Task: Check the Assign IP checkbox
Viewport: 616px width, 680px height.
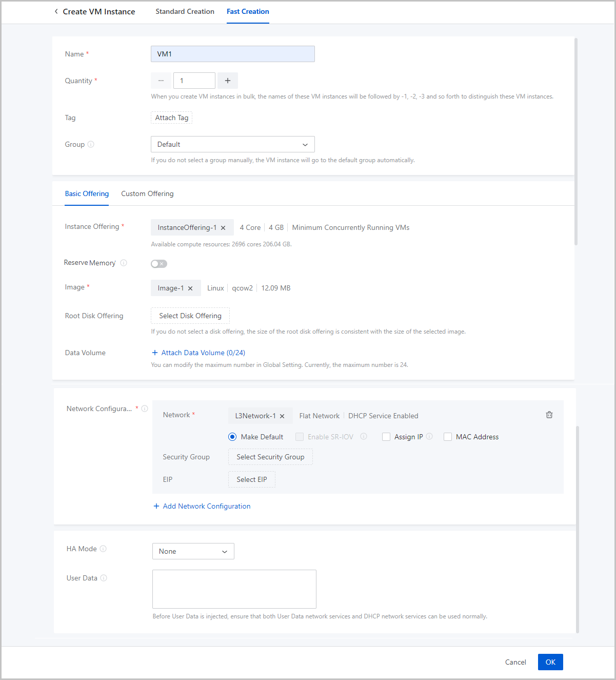Action: (386, 437)
